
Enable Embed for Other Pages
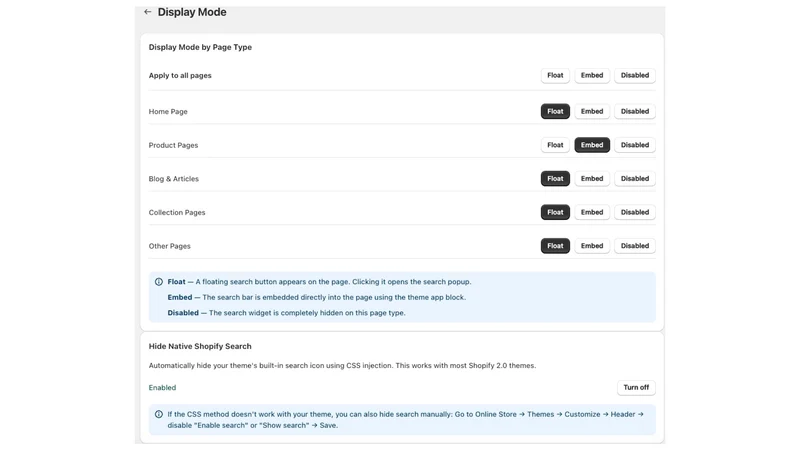pyautogui.click(x=592, y=246)
